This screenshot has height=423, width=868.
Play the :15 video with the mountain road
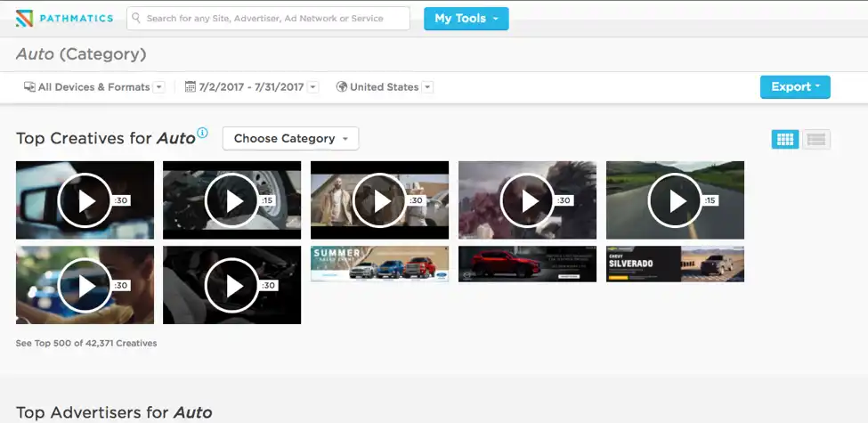[676, 200]
